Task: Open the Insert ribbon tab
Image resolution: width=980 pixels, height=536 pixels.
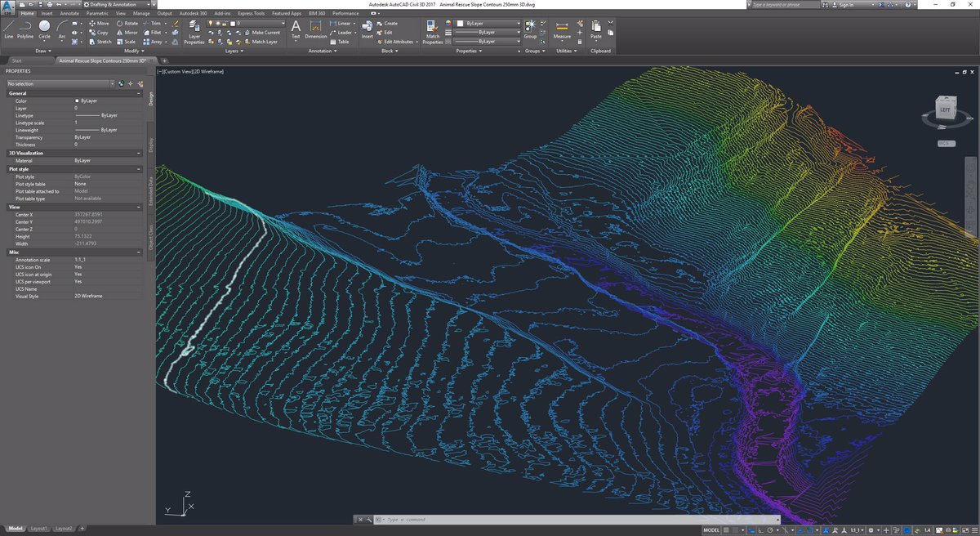Action: click(x=47, y=13)
